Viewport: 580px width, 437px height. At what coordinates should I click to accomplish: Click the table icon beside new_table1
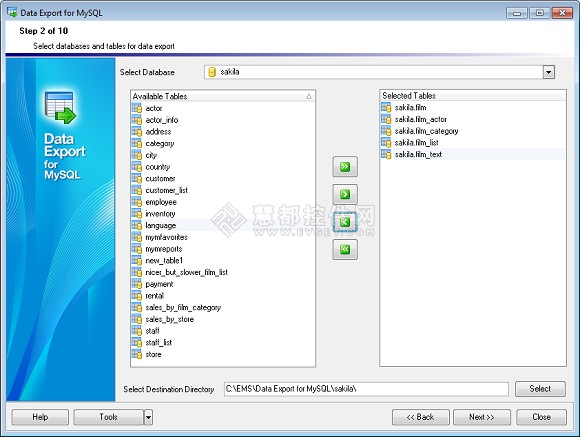pos(137,260)
